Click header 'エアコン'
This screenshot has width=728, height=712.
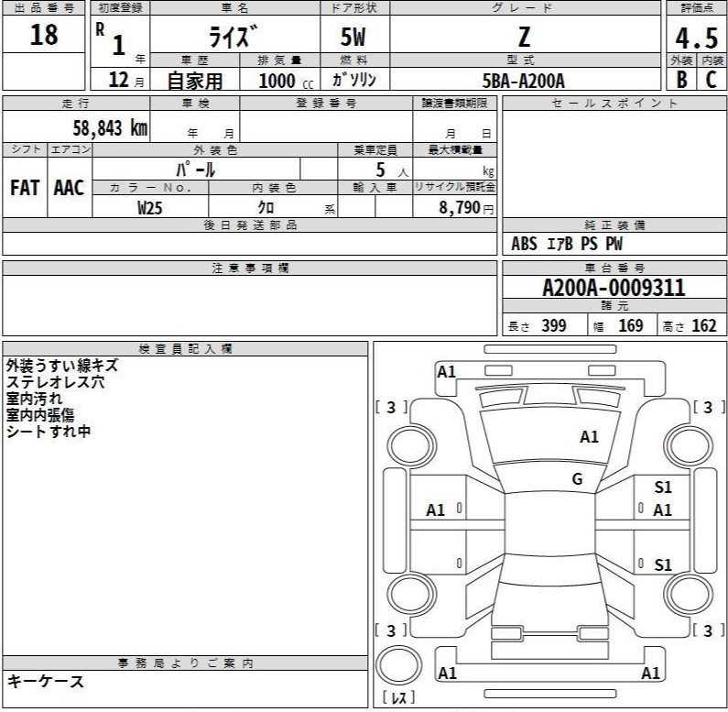[71, 149]
